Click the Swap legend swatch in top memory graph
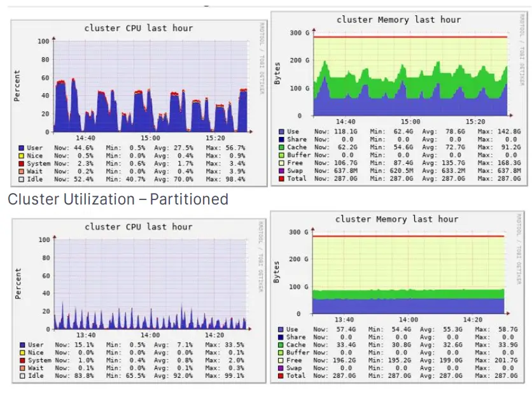532x395 pixels. 282,170
